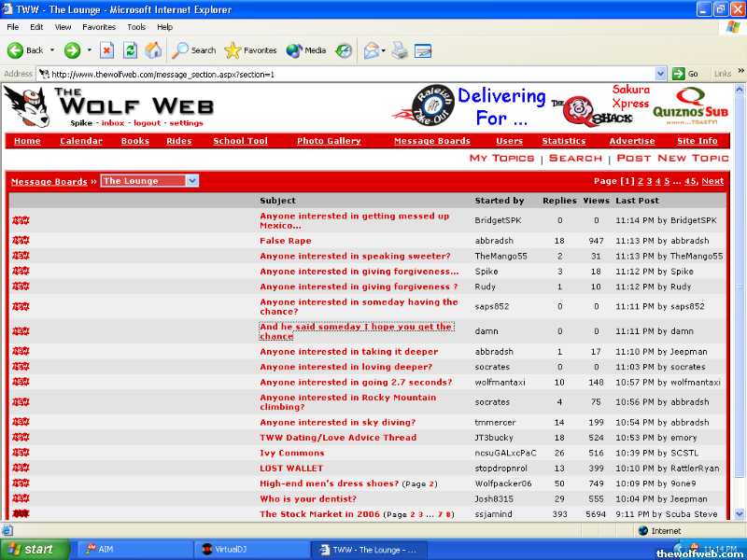Click the Print icon in toolbar
The width and height of the screenshot is (747, 560).
click(400, 50)
